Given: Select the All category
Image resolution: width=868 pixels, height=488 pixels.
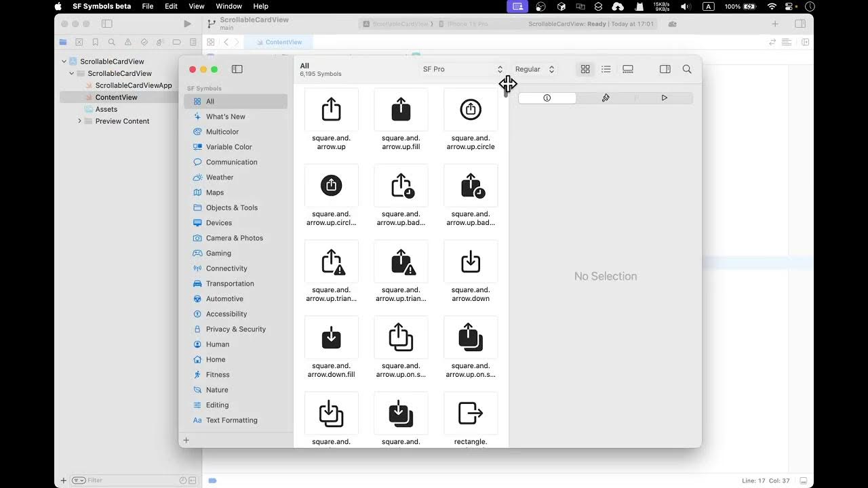Looking at the screenshot, I should click(x=236, y=101).
